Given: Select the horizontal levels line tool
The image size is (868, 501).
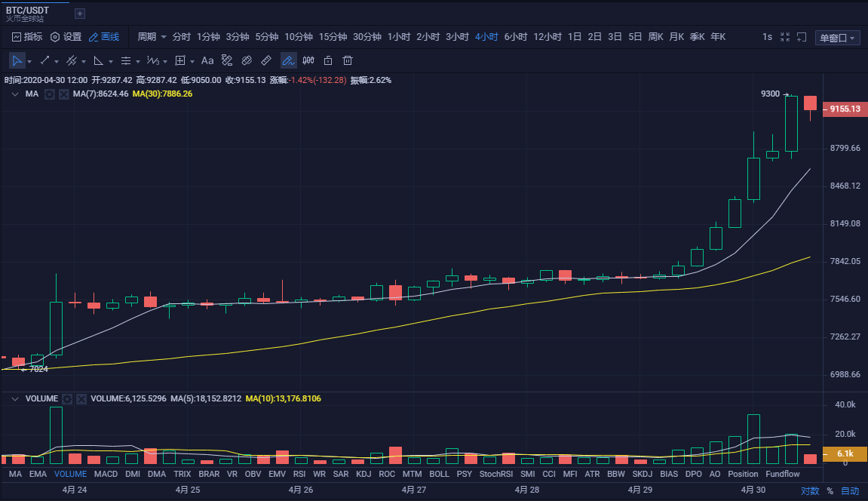Looking at the screenshot, I should [126, 60].
